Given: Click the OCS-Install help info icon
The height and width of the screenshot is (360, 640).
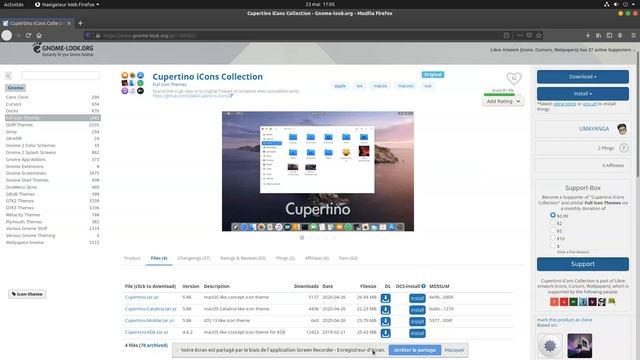Looking at the screenshot, I should click(423, 286).
